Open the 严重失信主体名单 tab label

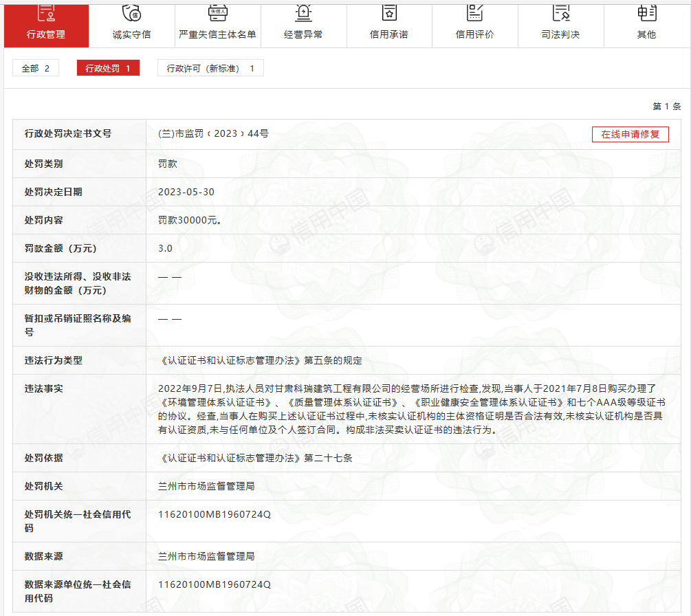(217, 34)
